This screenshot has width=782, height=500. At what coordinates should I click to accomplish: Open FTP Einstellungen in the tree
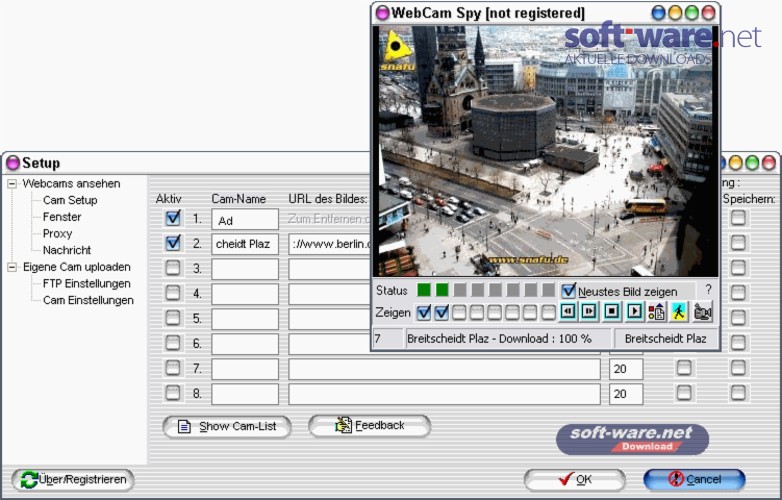click(x=87, y=284)
